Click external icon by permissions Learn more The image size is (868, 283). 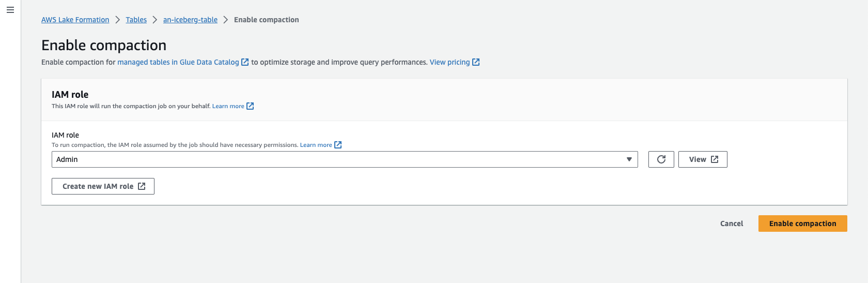338,145
